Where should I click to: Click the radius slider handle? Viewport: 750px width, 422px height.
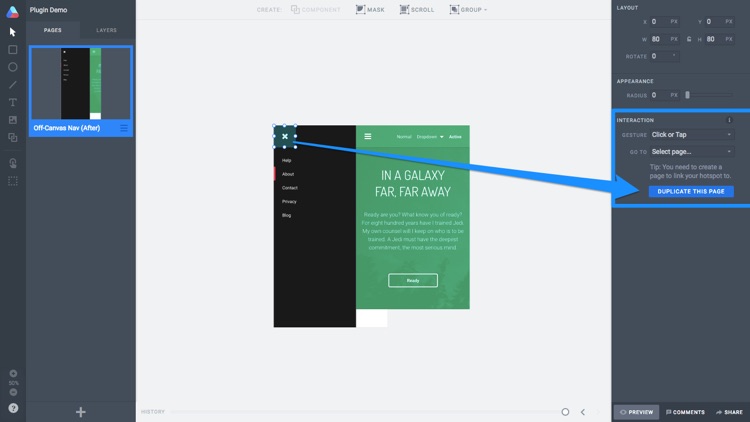[687, 95]
